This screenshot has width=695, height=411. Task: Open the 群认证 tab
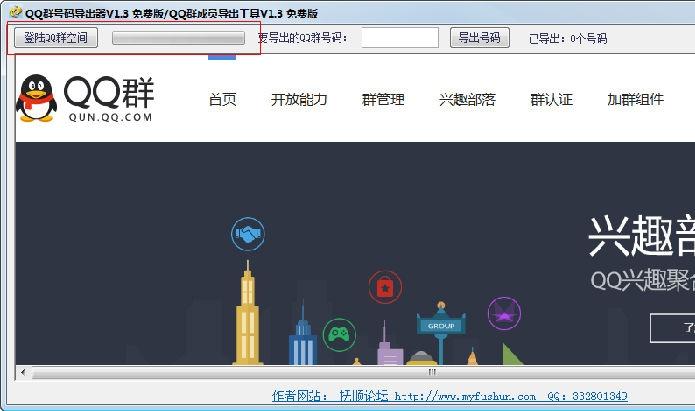tap(551, 99)
